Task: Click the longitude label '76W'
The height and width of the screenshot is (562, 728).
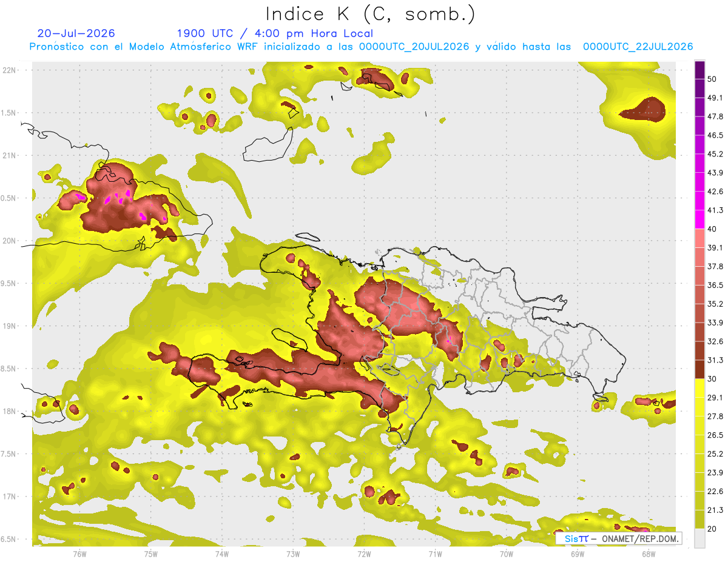Action: (79, 554)
